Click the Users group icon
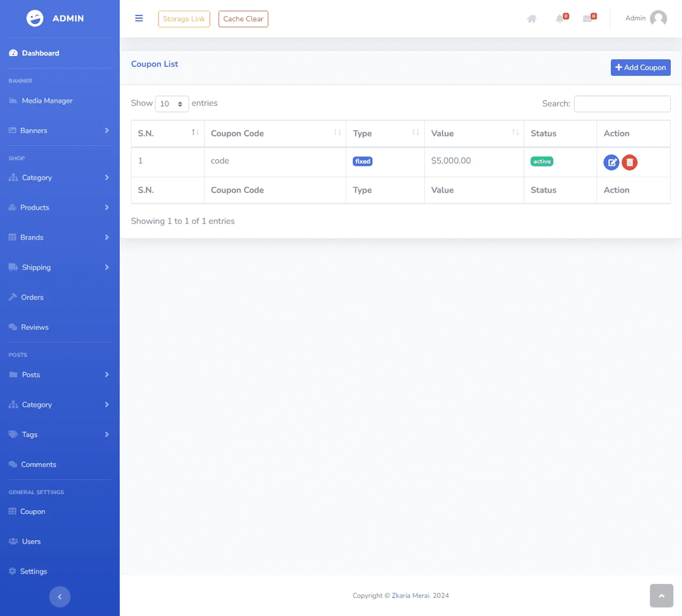 [13, 541]
